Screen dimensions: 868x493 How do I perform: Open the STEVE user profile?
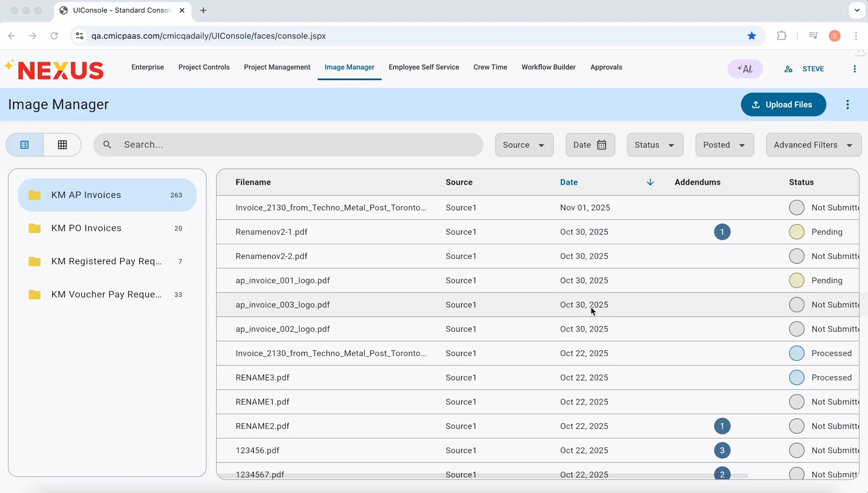click(804, 69)
